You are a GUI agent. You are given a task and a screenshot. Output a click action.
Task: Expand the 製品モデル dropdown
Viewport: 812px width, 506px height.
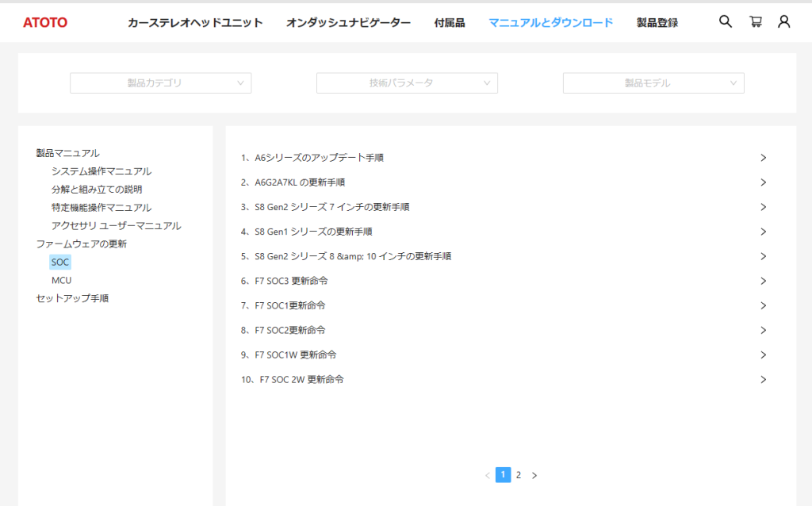pos(653,82)
